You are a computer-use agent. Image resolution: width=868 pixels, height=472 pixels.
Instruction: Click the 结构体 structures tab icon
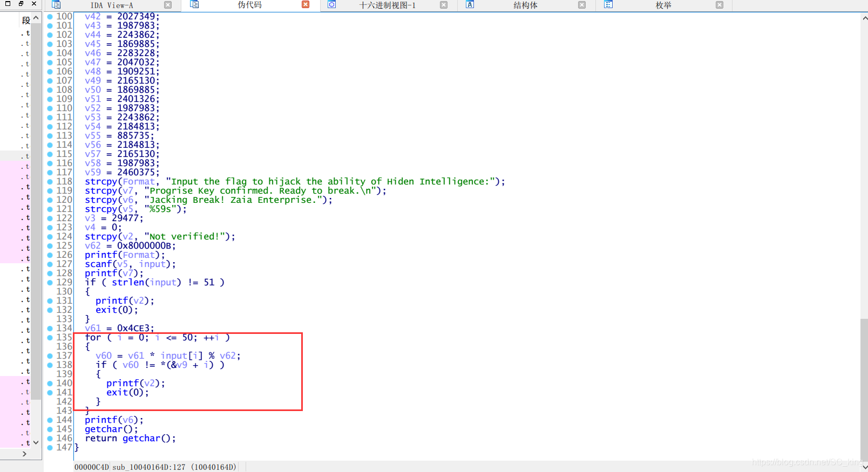[x=470, y=5]
